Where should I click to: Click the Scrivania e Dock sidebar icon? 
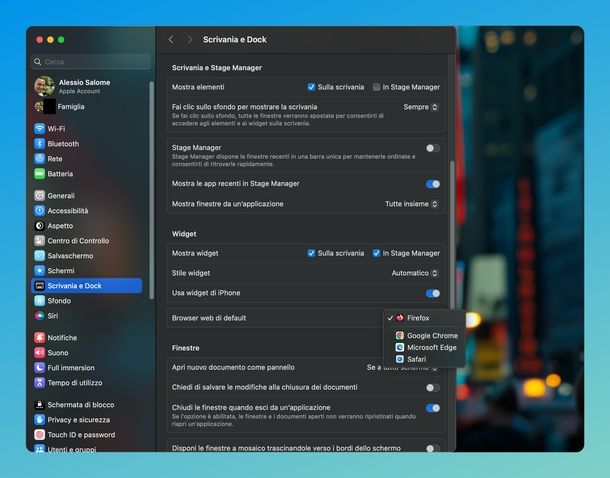pos(39,286)
